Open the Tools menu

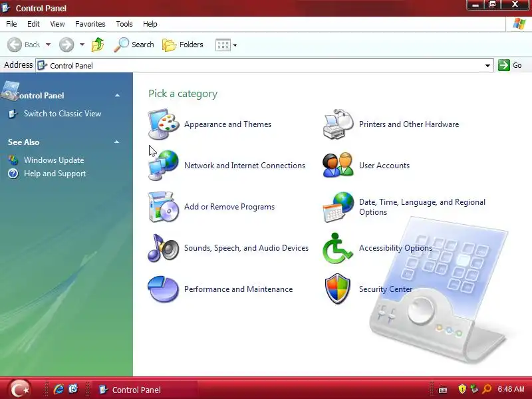point(124,24)
